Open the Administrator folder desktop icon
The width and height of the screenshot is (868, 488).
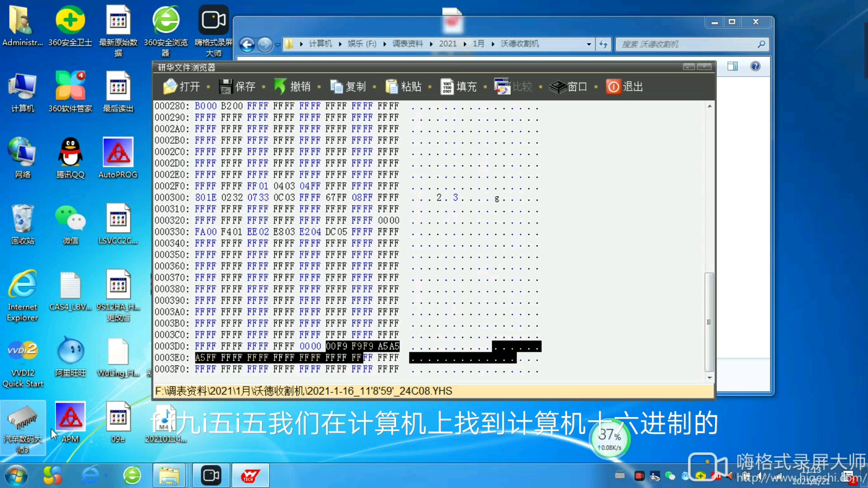coord(22,26)
